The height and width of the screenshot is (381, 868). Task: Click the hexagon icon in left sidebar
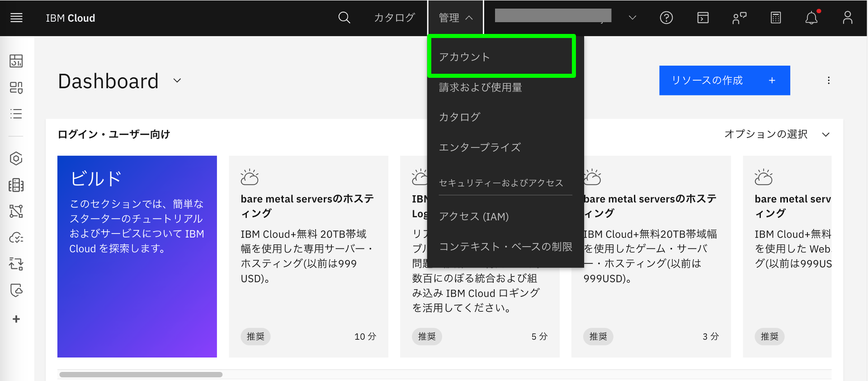[16, 158]
